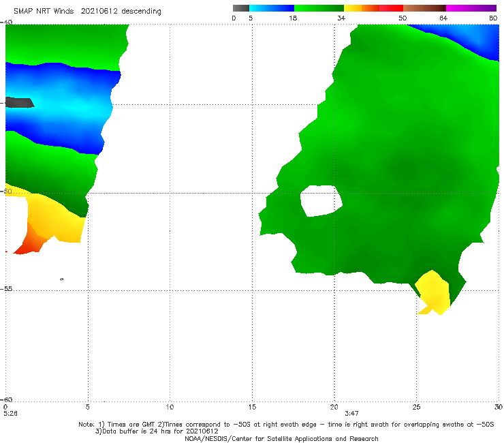This screenshot has height=443, width=504.
Task: Click the NOAA/NESDIS credit line
Action: [x=281, y=438]
